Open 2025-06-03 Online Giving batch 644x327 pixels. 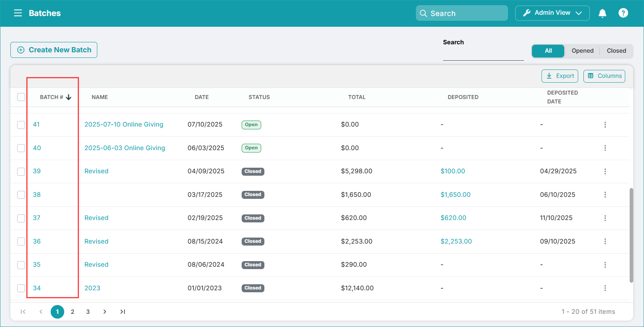pos(125,148)
